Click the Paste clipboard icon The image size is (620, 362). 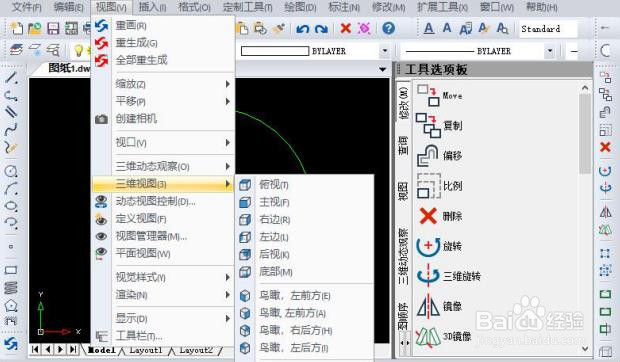coord(242,28)
